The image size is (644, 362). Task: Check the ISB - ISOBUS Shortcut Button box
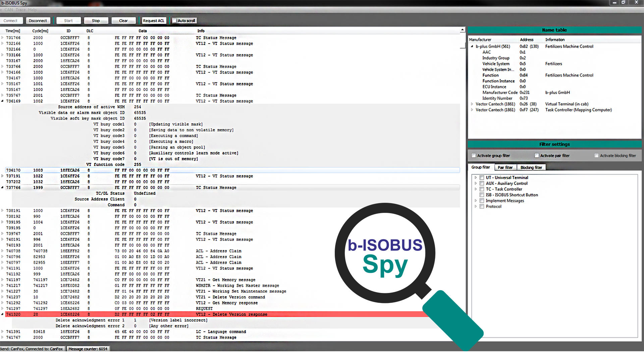(x=482, y=195)
